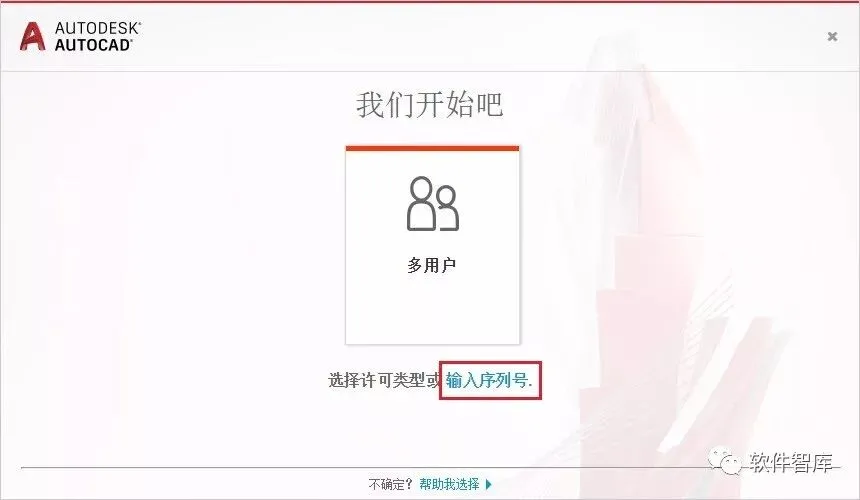Click the triangle arrow beside 帮助我选择
The width and height of the screenshot is (860, 500).
(x=488, y=484)
